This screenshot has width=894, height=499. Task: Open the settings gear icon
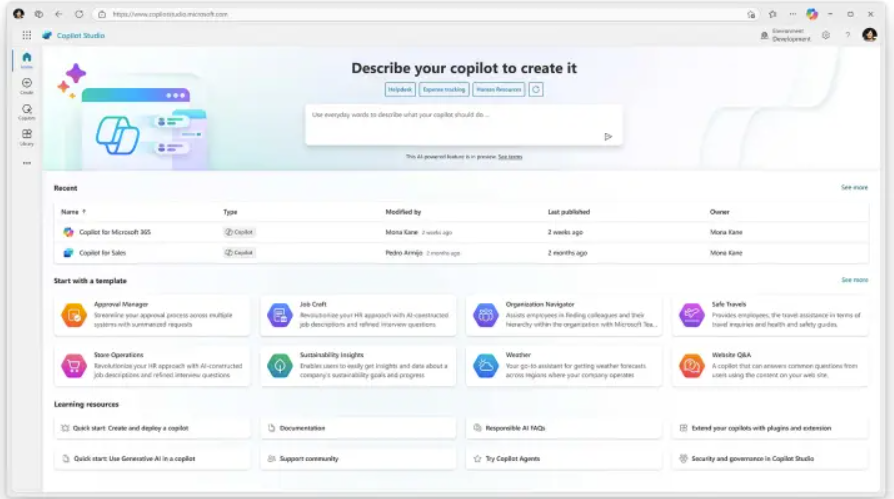pyautogui.click(x=826, y=35)
